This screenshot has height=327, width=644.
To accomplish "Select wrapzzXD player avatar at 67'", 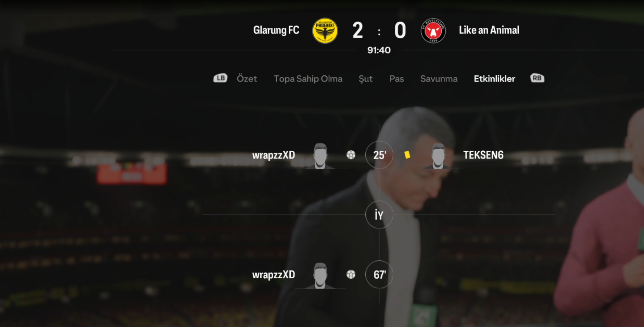I will coord(320,276).
